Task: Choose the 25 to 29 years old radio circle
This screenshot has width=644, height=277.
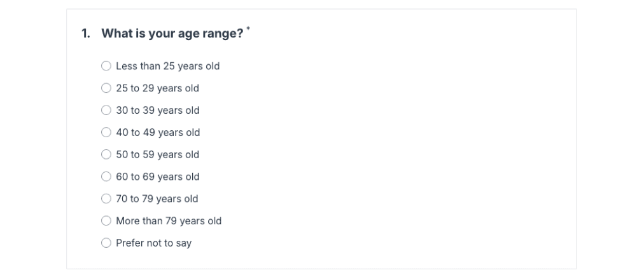Action: pos(106,88)
